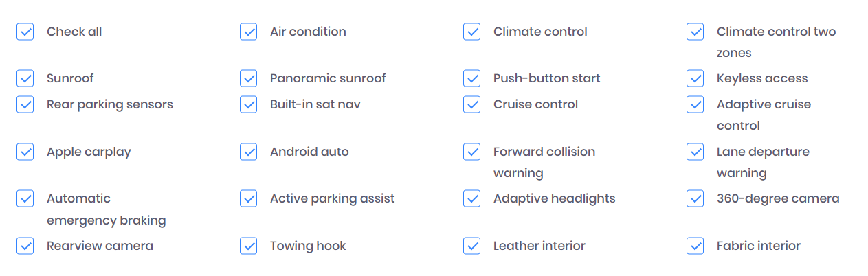Deselect the Built-in sat nav checkbox
The image size is (868, 276).
pos(249,104)
